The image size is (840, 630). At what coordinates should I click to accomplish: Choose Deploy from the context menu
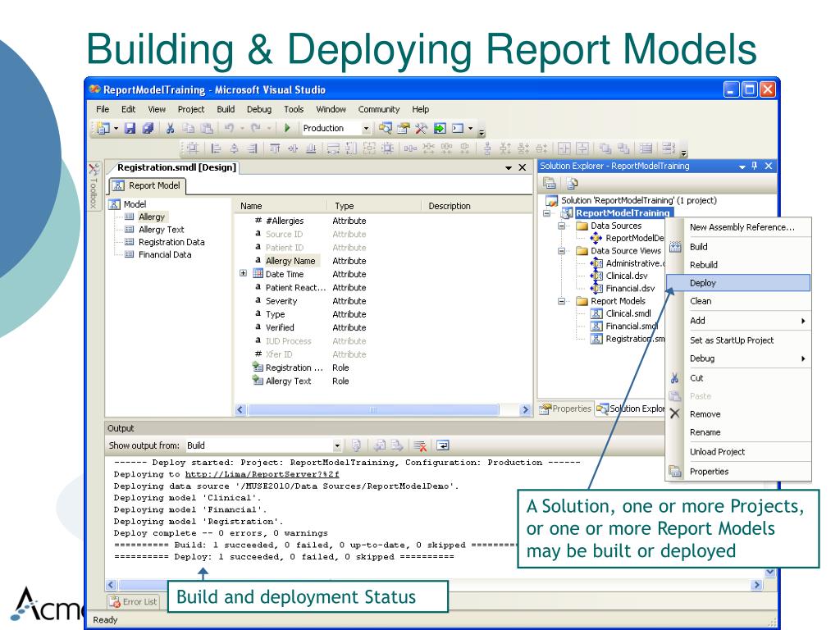[x=704, y=283]
